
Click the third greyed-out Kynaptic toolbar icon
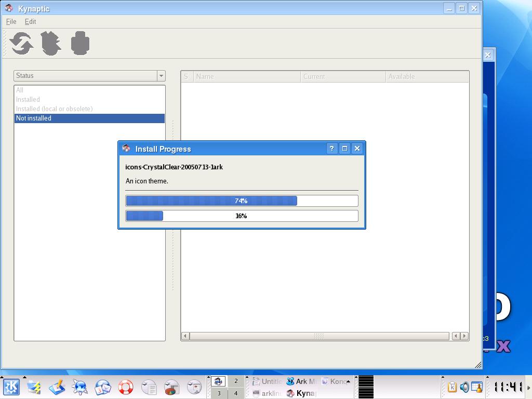(x=81, y=43)
